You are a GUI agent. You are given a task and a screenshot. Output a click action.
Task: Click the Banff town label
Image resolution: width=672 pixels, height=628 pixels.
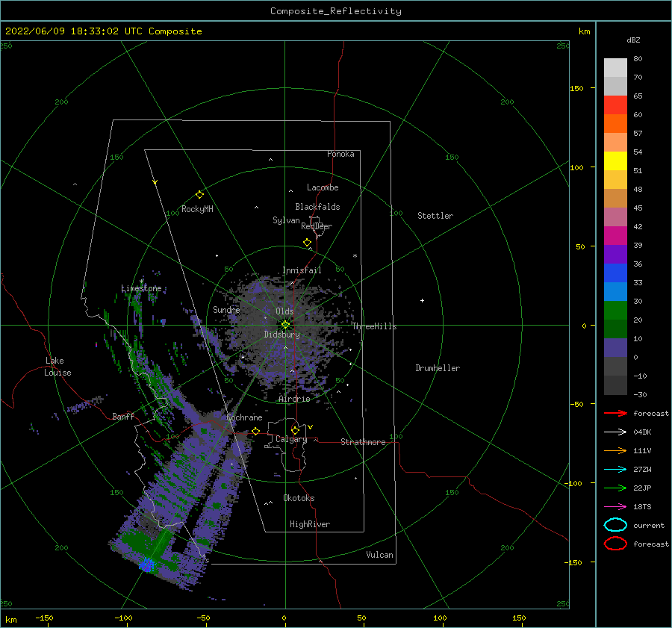click(123, 416)
